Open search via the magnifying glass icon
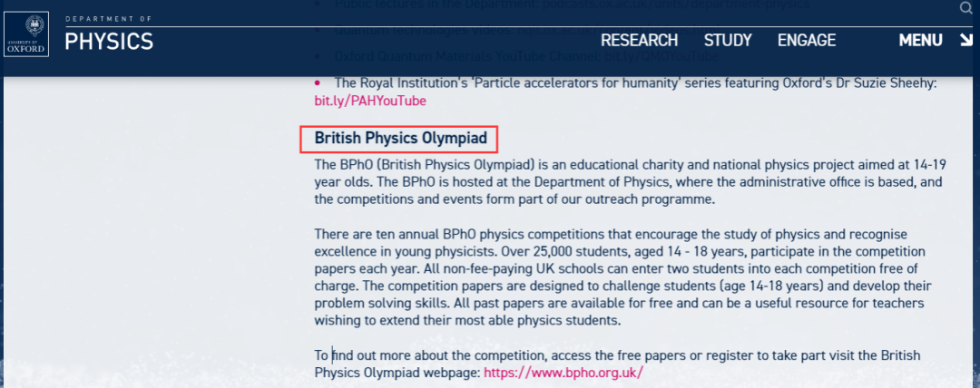 (965, 8)
